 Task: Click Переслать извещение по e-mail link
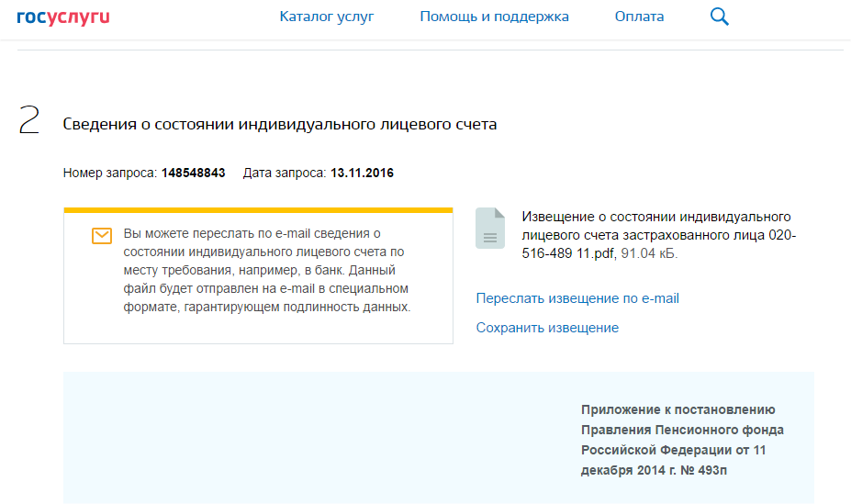(x=577, y=298)
